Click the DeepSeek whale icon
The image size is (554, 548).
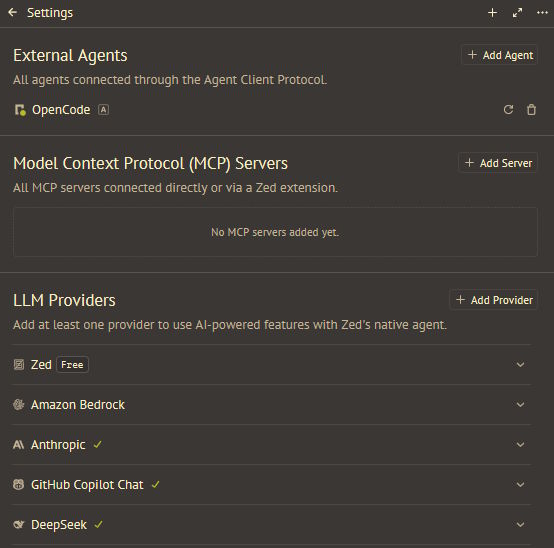coord(18,524)
